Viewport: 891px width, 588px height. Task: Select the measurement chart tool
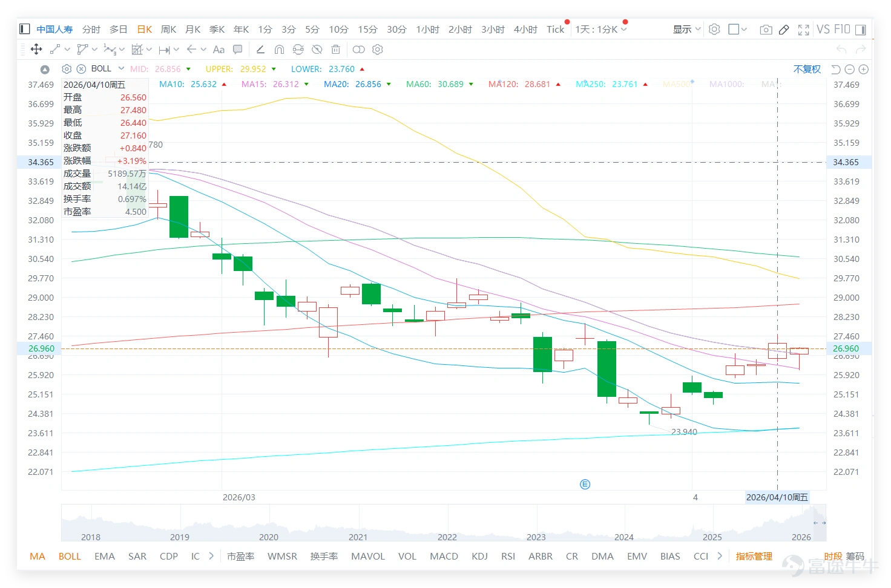point(137,50)
